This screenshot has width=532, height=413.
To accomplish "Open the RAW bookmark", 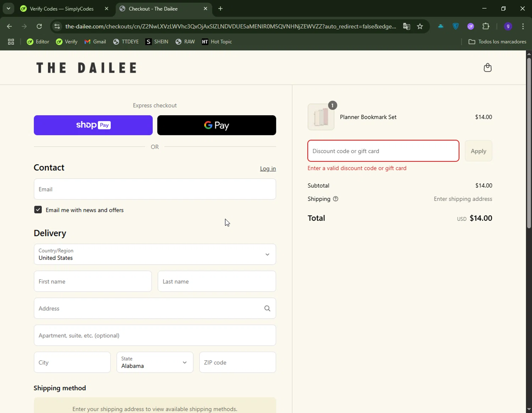I will tap(185, 41).
